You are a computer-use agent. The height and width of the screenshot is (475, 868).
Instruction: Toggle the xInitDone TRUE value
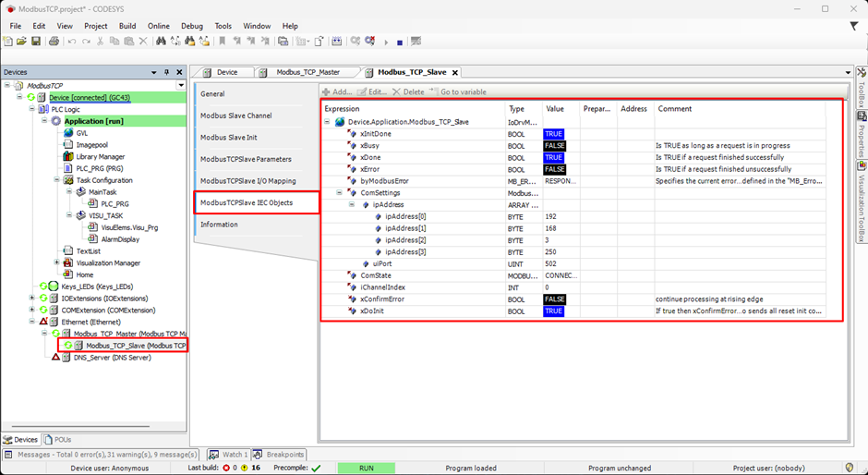(553, 134)
